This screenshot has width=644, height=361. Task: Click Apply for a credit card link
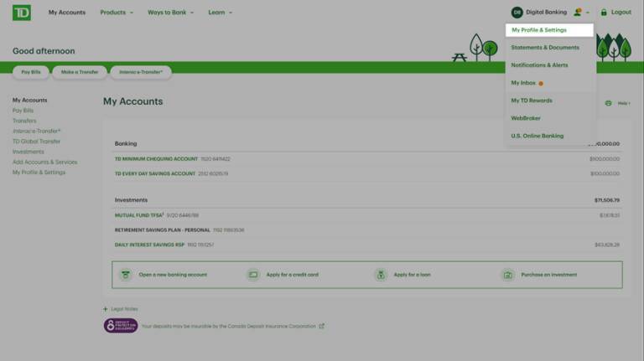pos(293,275)
